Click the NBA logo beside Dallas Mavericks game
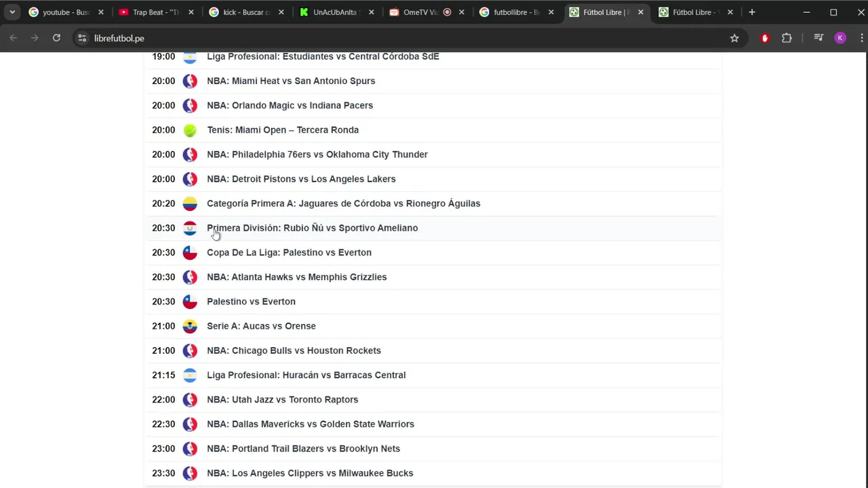 tap(190, 424)
